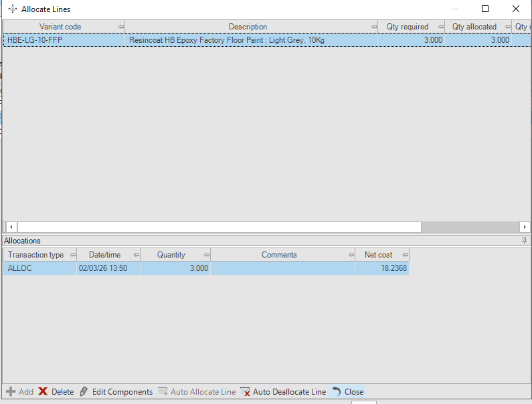This screenshot has height=404, width=532.
Task: Select the Resincoat HB Epoxy description cell
Action: pyautogui.click(x=251, y=40)
